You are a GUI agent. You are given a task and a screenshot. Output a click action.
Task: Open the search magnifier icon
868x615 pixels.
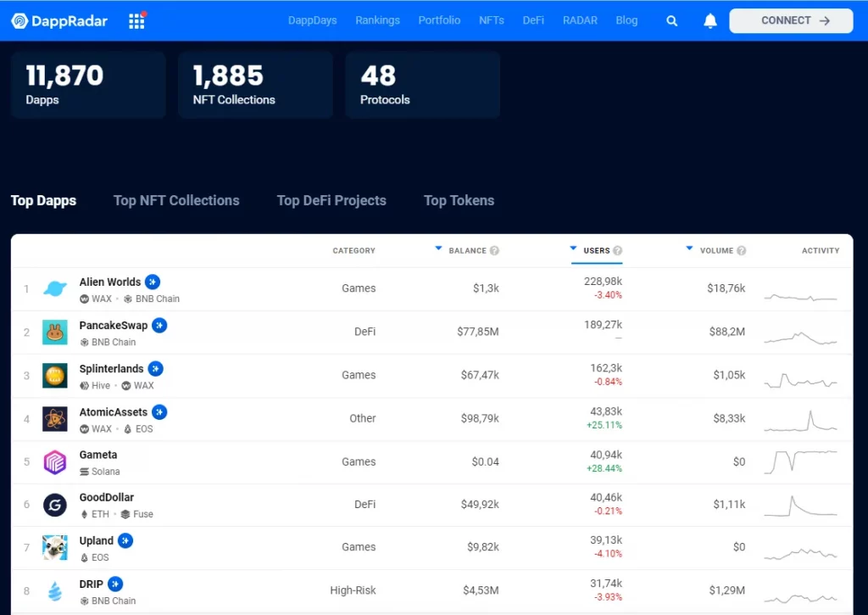click(671, 21)
